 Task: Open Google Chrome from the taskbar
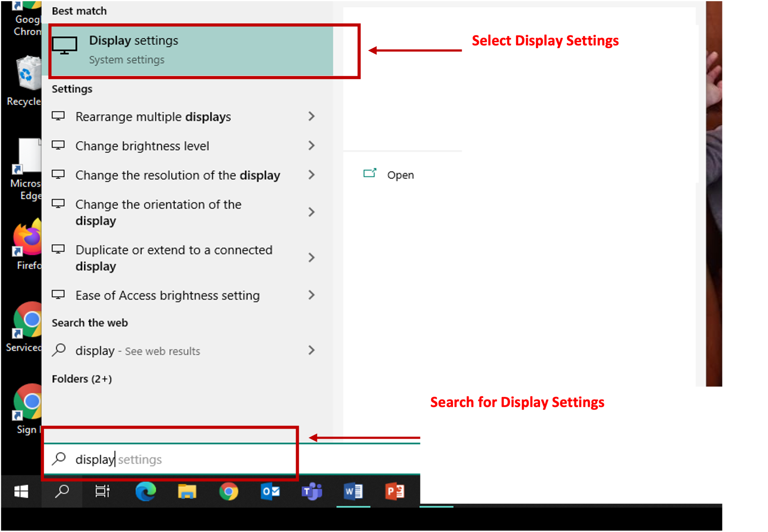pyautogui.click(x=229, y=492)
